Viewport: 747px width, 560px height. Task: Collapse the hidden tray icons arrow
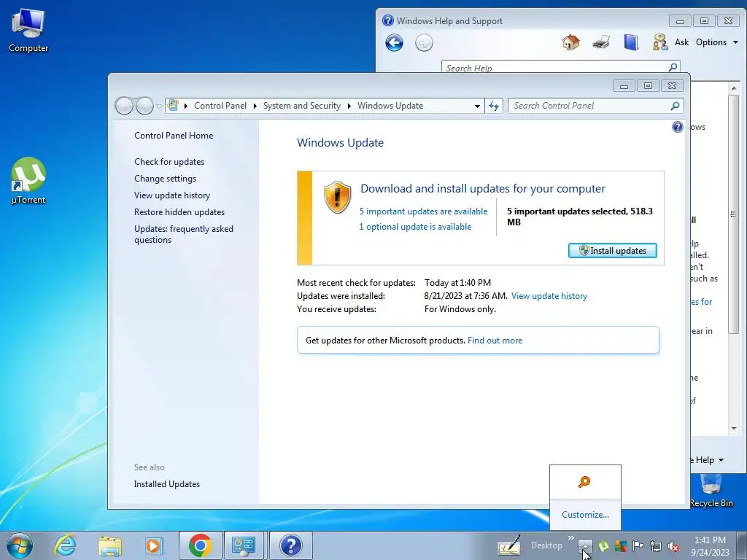tap(586, 546)
